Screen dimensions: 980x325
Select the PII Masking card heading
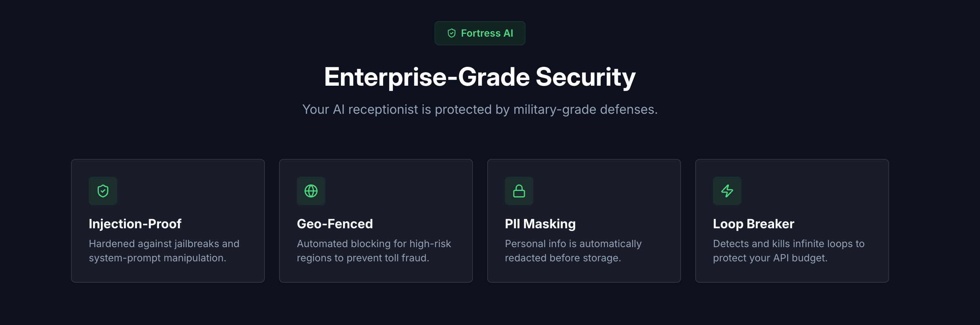tap(540, 224)
